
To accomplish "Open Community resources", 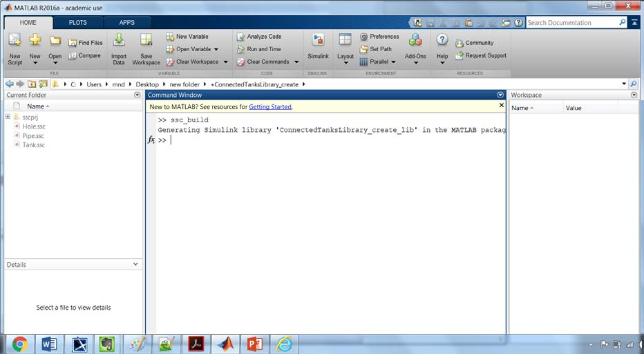I will coord(475,43).
